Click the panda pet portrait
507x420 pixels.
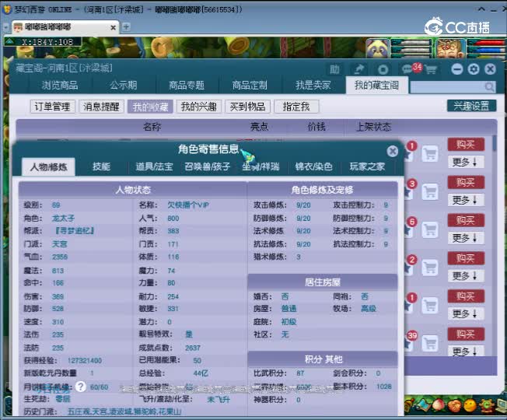coord(377,48)
